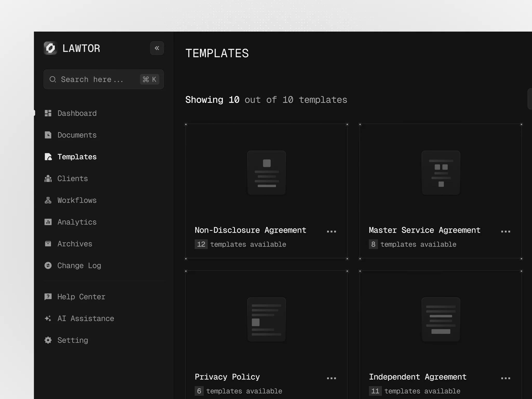This screenshot has height=399, width=532.
Task: Click the Setting gear icon
Action: (48, 340)
